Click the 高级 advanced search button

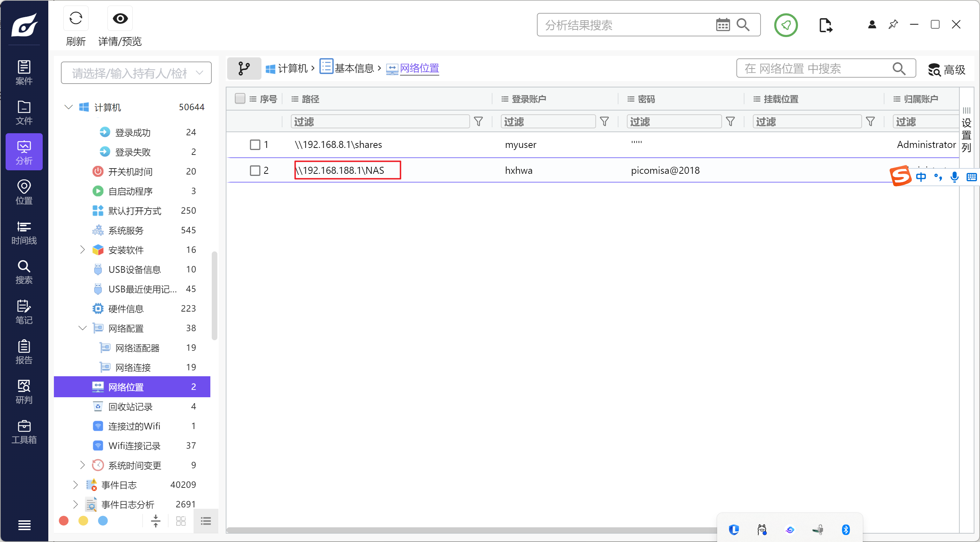click(x=947, y=70)
